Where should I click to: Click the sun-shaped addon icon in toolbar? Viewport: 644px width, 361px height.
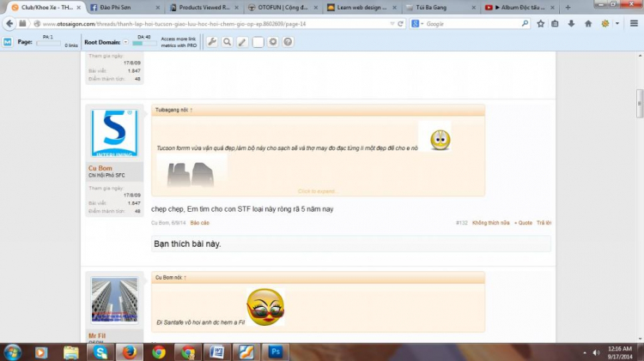[x=605, y=24]
